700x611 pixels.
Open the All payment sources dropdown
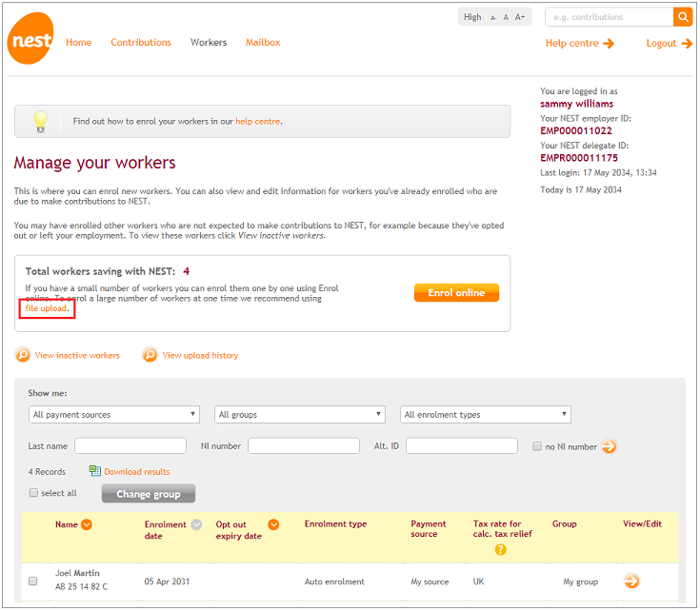tap(114, 414)
